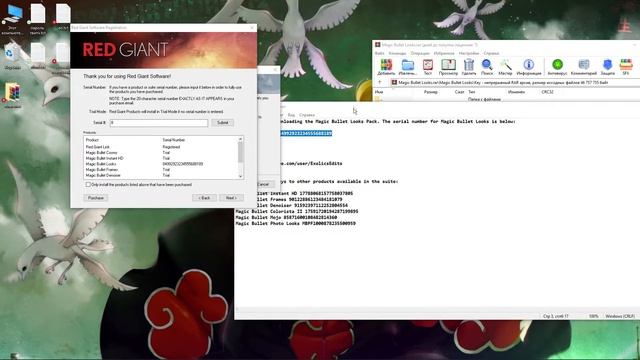Open the WinRAR Help (Справка) menu
640x360 pixels.
click(491, 53)
